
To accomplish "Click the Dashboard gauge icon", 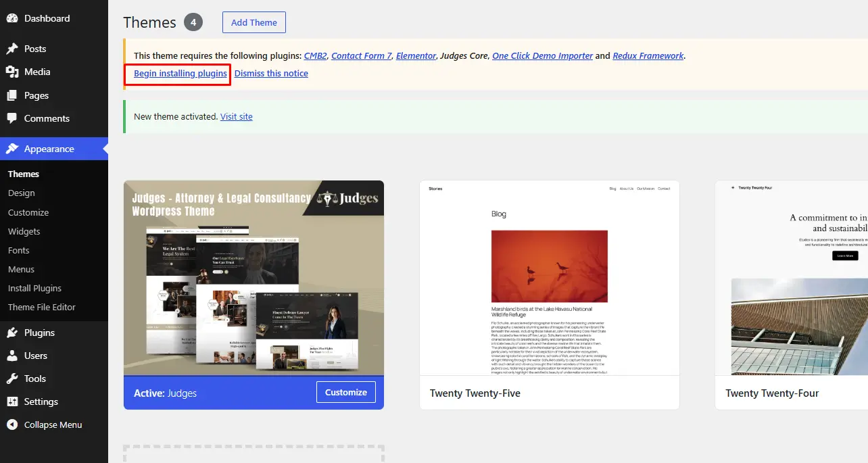I will (x=12, y=18).
